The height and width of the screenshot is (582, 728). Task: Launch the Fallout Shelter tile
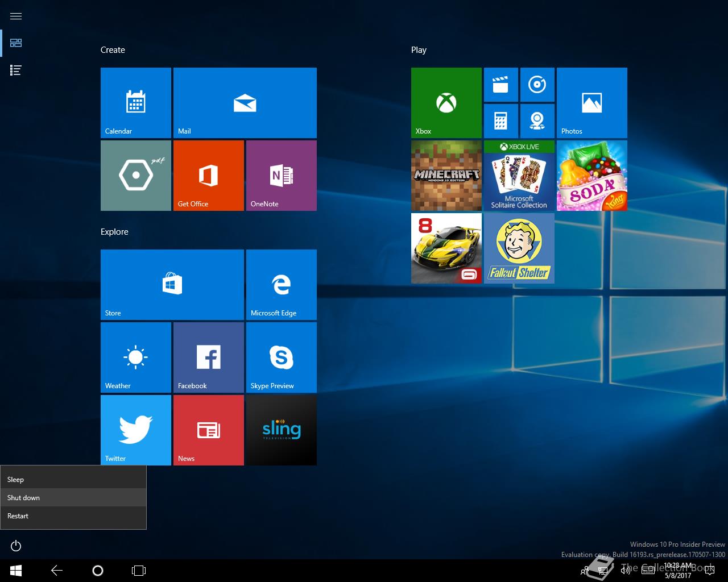(x=519, y=248)
